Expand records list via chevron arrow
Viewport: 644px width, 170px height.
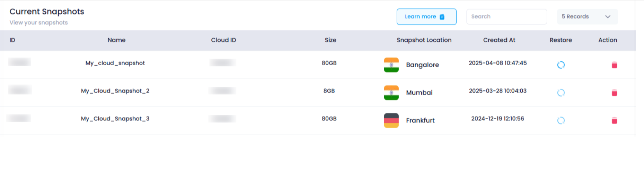click(608, 17)
